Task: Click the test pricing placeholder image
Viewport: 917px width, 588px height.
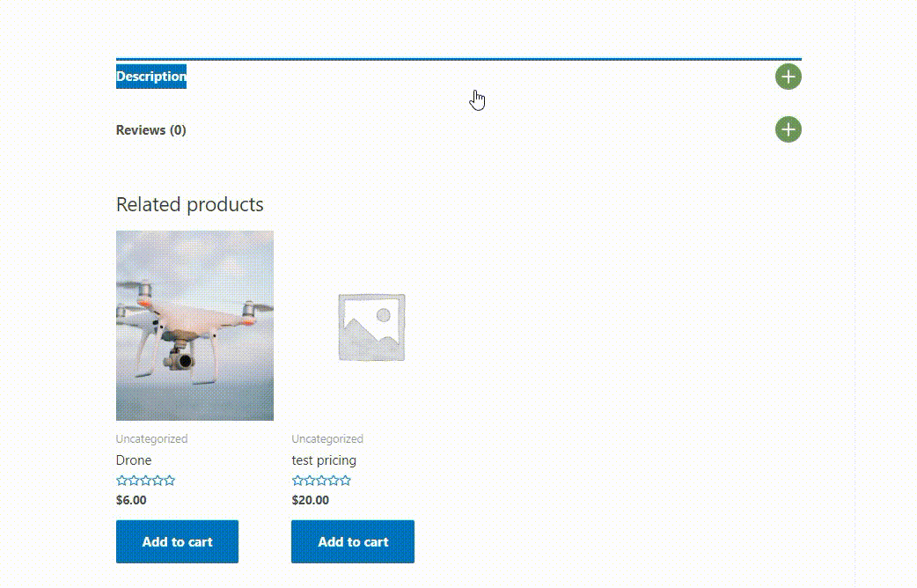Action: pos(370,327)
